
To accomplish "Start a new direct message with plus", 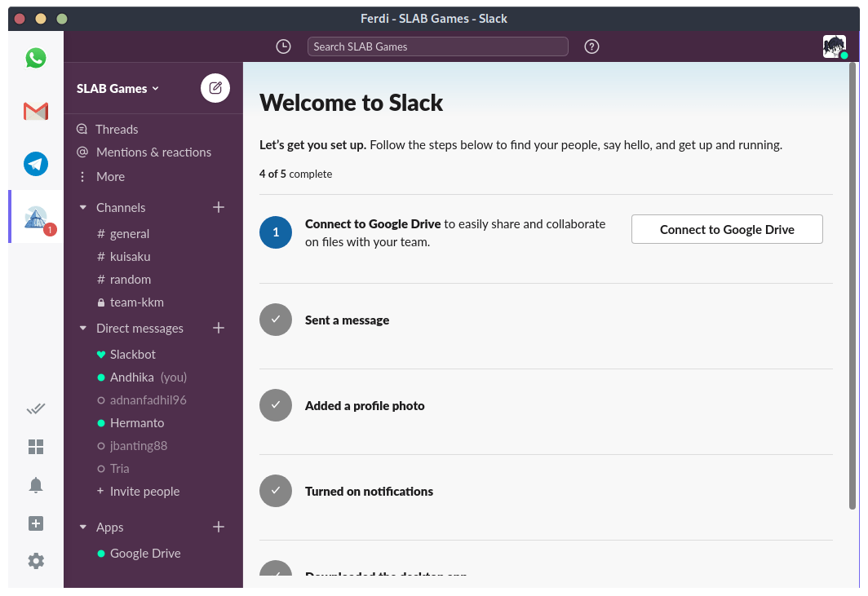I will point(219,328).
